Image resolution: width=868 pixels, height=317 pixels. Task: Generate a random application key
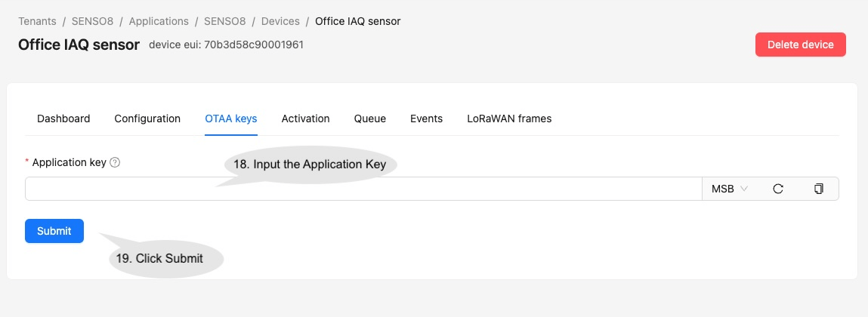[777, 189]
